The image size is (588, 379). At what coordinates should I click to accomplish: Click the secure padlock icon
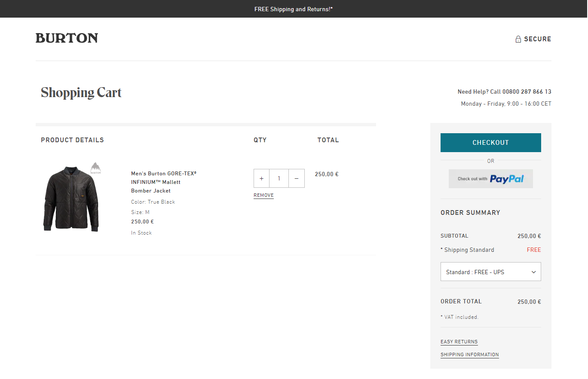[x=518, y=39]
